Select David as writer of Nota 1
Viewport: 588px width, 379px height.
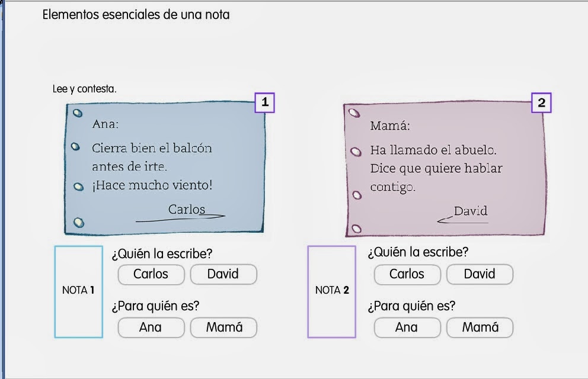click(223, 274)
